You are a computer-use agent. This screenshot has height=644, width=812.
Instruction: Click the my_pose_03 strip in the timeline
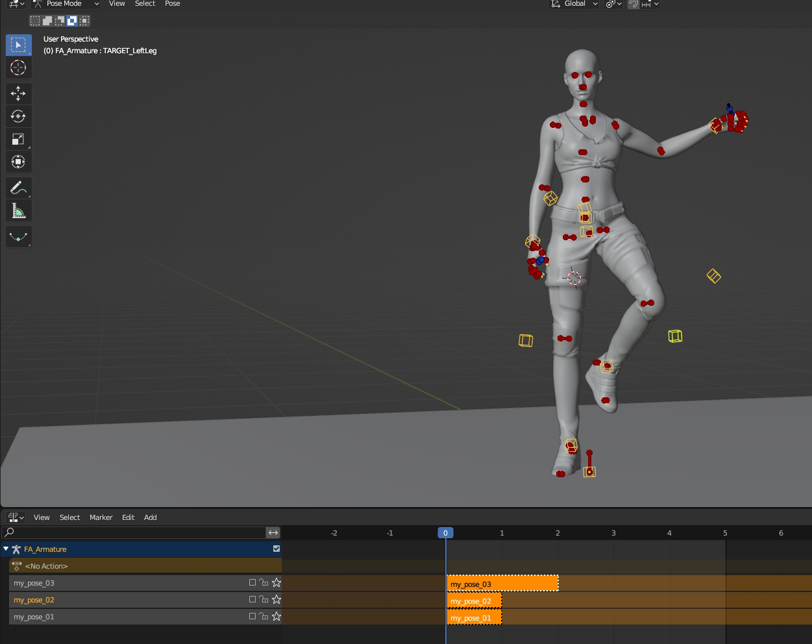502,584
